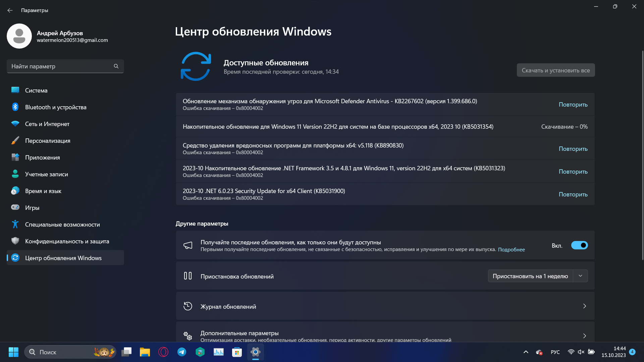644x362 pixels.
Task: Expand Журнал обновлений with chevron
Action: [x=584, y=306]
